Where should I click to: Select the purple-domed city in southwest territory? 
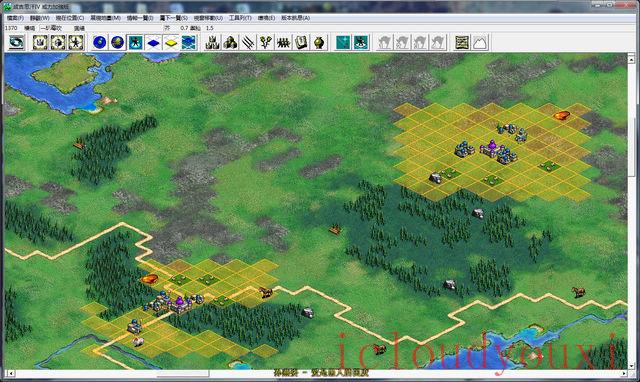click(180, 304)
